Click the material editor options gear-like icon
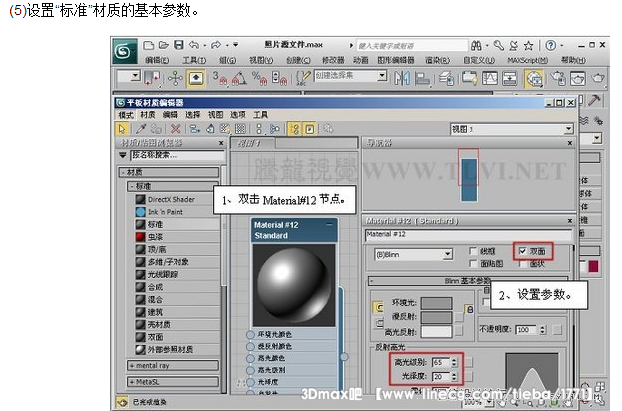 point(328,129)
